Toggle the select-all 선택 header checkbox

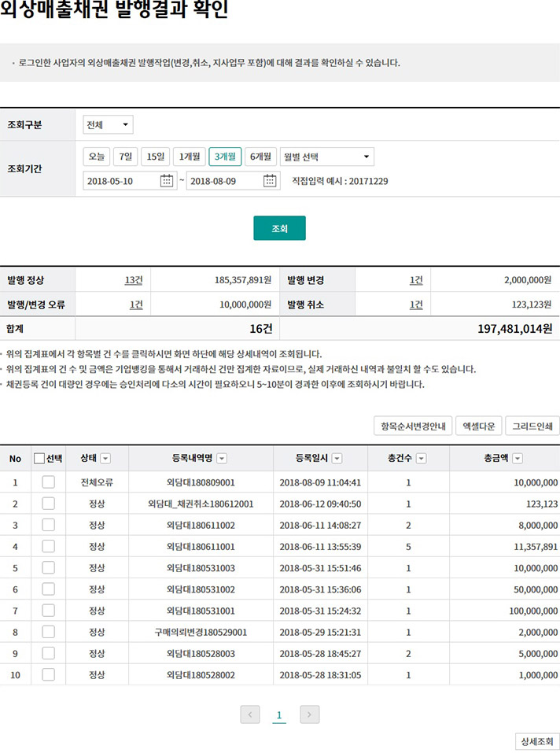pyautogui.click(x=39, y=459)
